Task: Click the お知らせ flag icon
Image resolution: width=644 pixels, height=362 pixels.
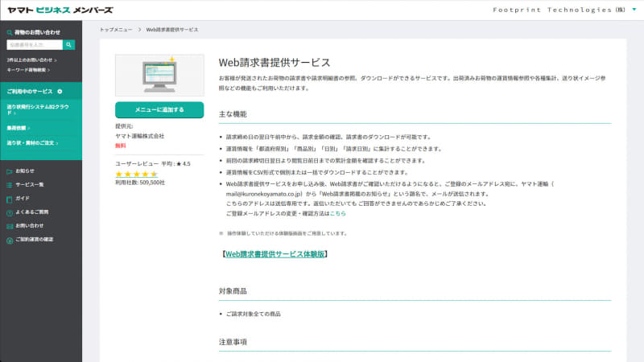Action: (10, 171)
